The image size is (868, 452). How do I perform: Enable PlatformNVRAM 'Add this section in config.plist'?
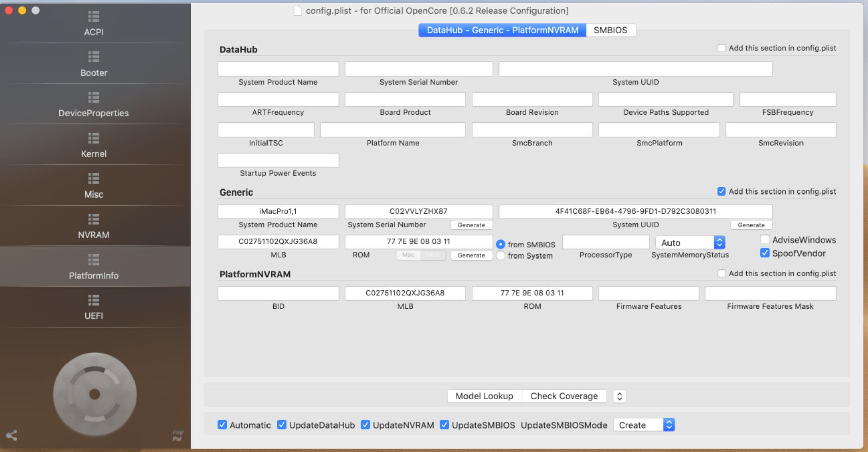721,273
